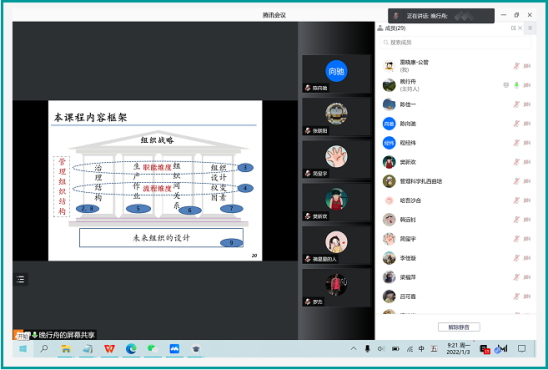Open Microsoft Edge from the taskbar
The image size is (548, 370).
tap(131, 349)
